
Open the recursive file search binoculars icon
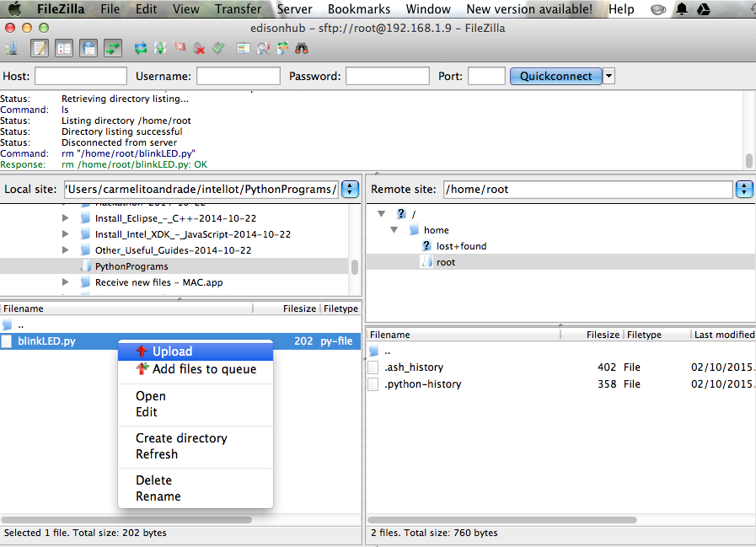[302, 48]
